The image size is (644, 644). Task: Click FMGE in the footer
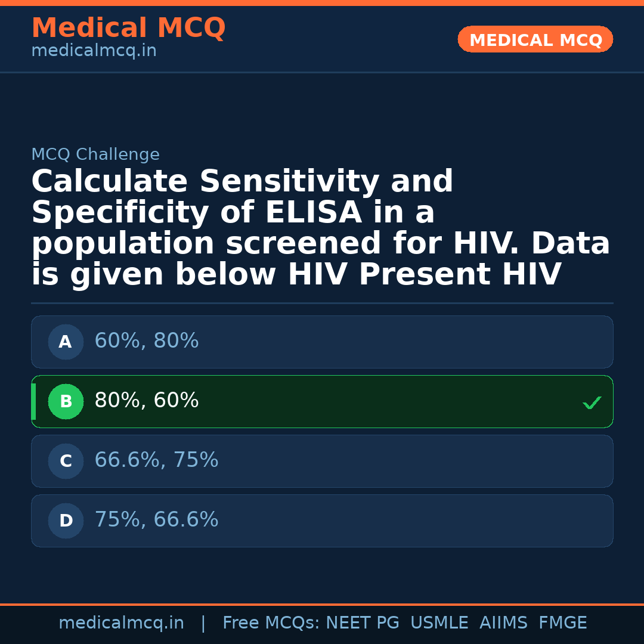[563, 623]
